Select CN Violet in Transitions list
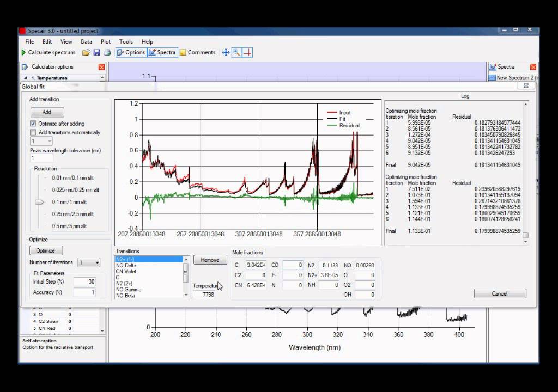The height and width of the screenshot is (392, 558). (148, 272)
